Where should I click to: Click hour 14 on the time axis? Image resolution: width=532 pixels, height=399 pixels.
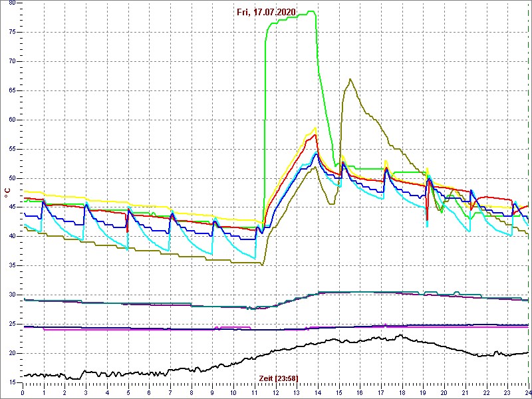pyautogui.click(x=318, y=393)
